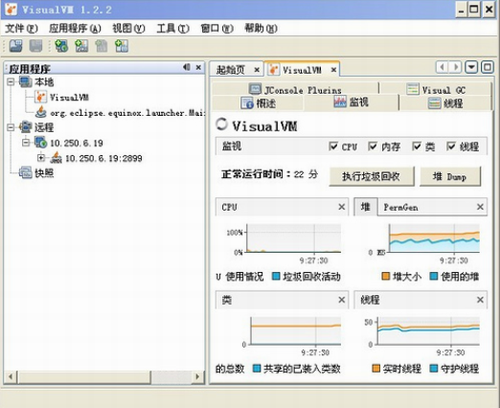
Task: Click the host icon beside 10.250.6.19
Action: [41, 143]
